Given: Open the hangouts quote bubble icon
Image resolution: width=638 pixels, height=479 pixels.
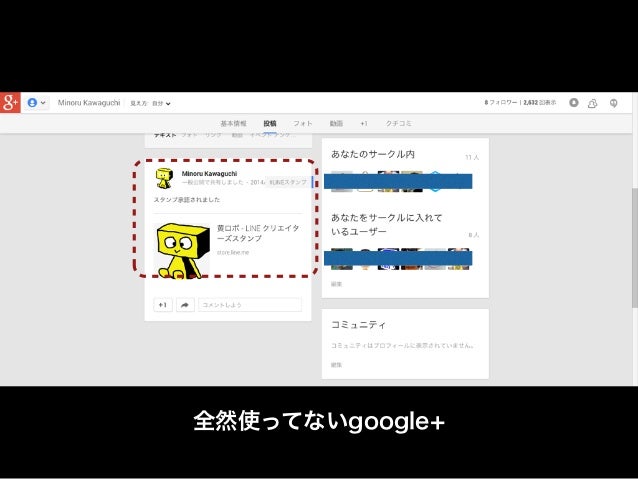Looking at the screenshot, I should tap(614, 103).
